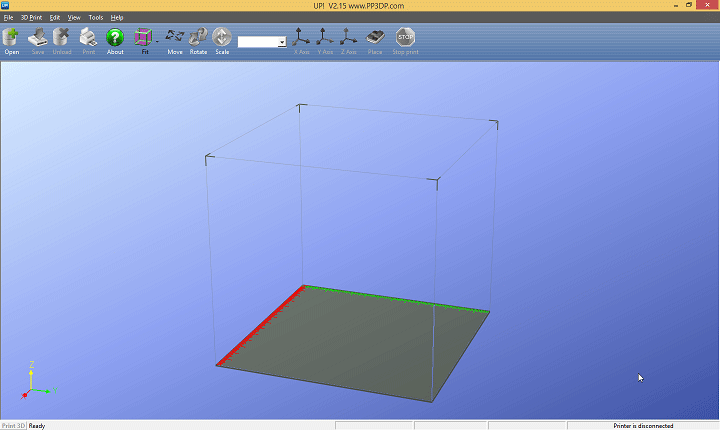Click the Open file icon
Screen dimensions: 720x430
coord(12,40)
